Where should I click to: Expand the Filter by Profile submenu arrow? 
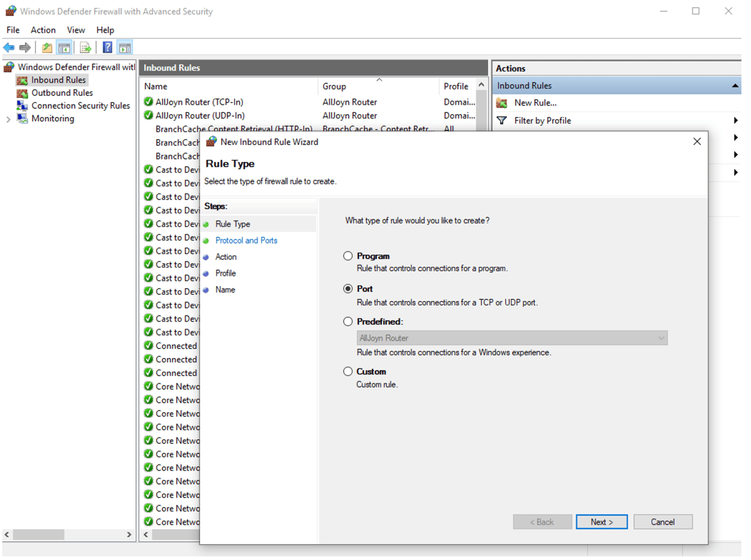click(x=736, y=121)
